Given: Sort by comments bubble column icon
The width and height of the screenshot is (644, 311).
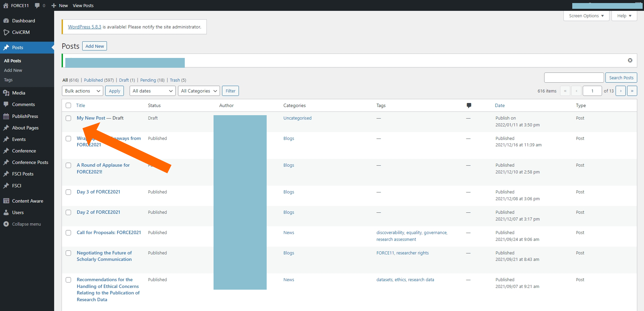Looking at the screenshot, I should 469,105.
